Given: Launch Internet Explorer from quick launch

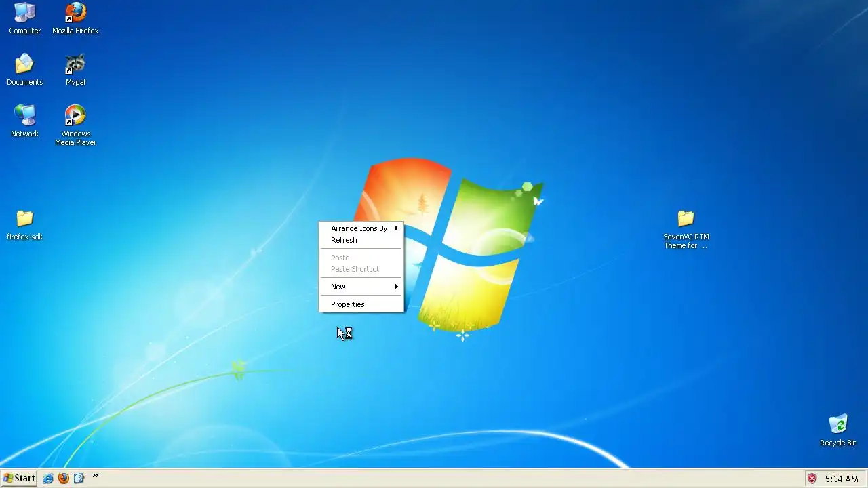Looking at the screenshot, I should (48, 479).
